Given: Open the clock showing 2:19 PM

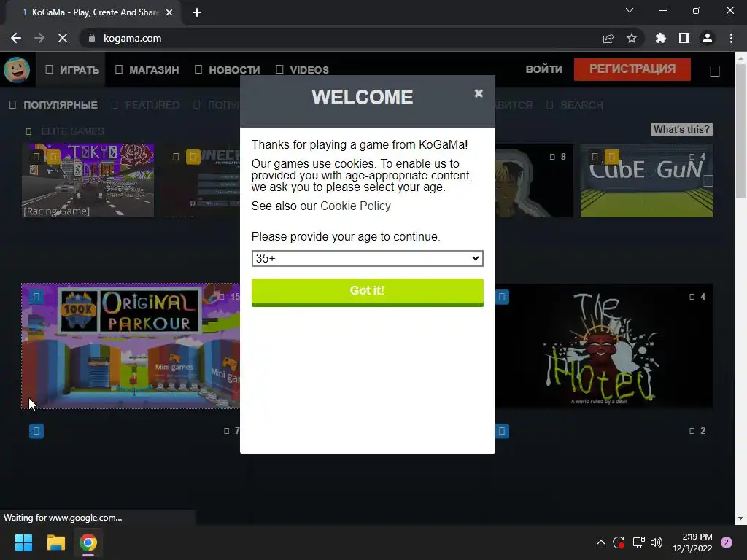Looking at the screenshot, I should click(x=693, y=542).
